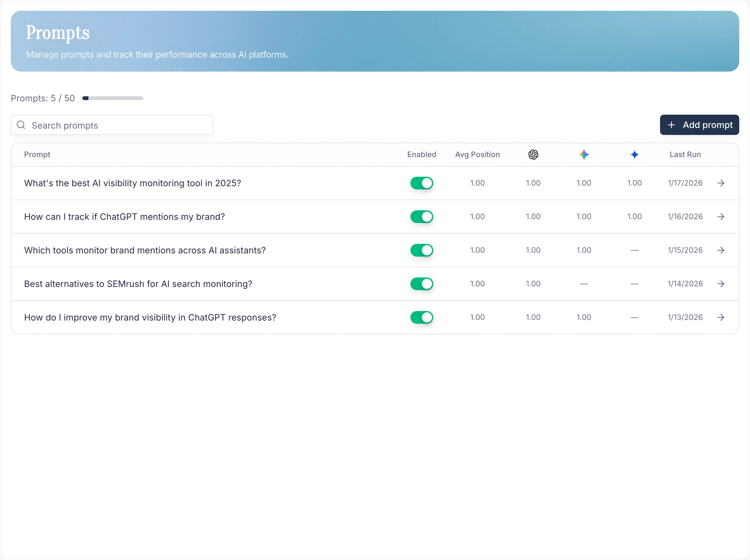Open details arrow for the AI visibility tool prompt
Viewport: 750px width, 560px height.
tap(721, 183)
